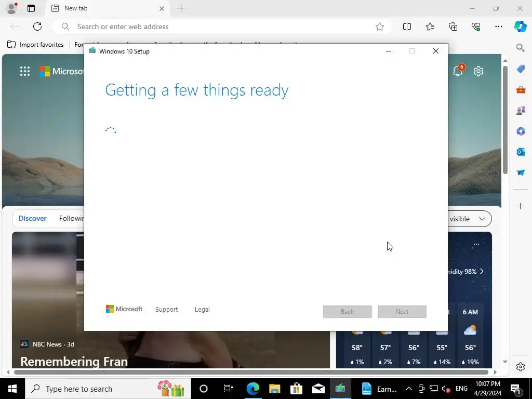This screenshot has height=399, width=532.
Task: Open Edge split screen icon
Action: tap(407, 26)
